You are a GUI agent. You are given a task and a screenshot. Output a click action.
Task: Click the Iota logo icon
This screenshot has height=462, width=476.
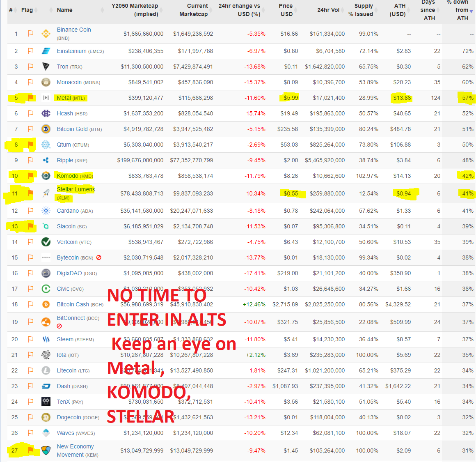tap(46, 355)
